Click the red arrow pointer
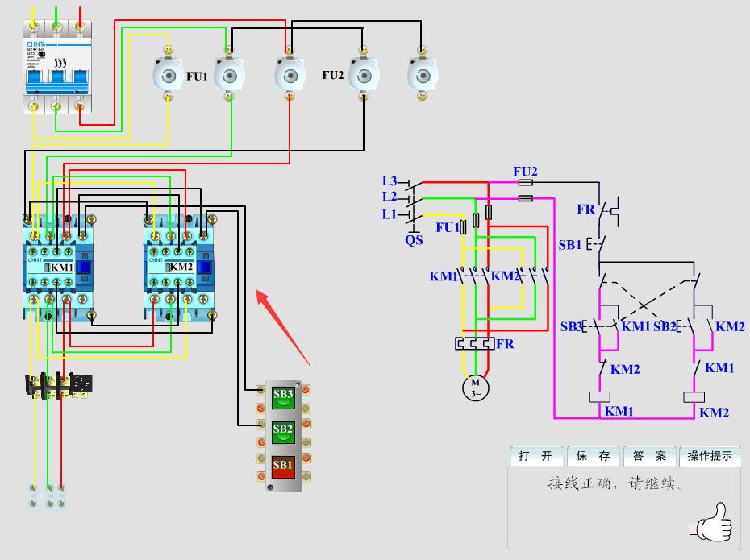Screen dimensions: 750x560 (x=282, y=326)
